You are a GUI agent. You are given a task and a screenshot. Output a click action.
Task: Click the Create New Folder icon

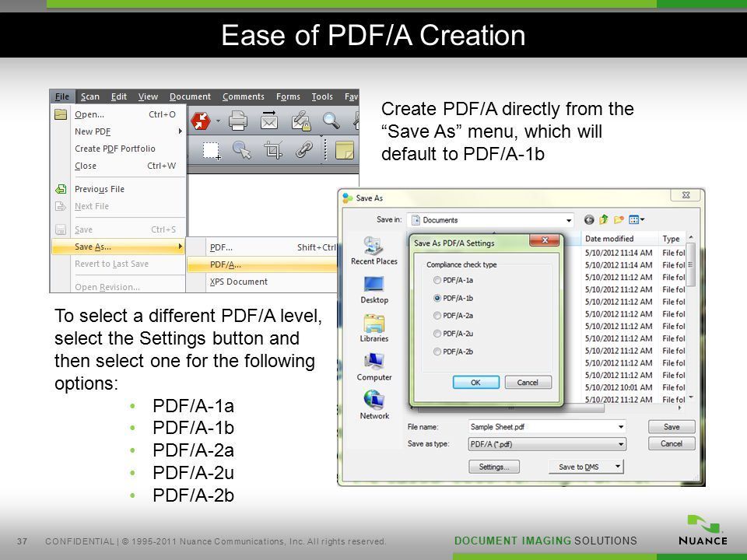tap(619, 219)
